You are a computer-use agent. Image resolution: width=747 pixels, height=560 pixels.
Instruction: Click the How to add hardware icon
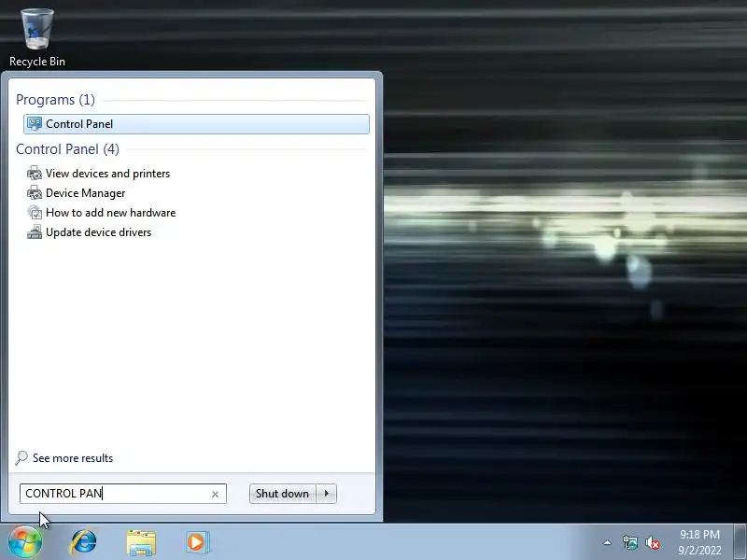35,213
